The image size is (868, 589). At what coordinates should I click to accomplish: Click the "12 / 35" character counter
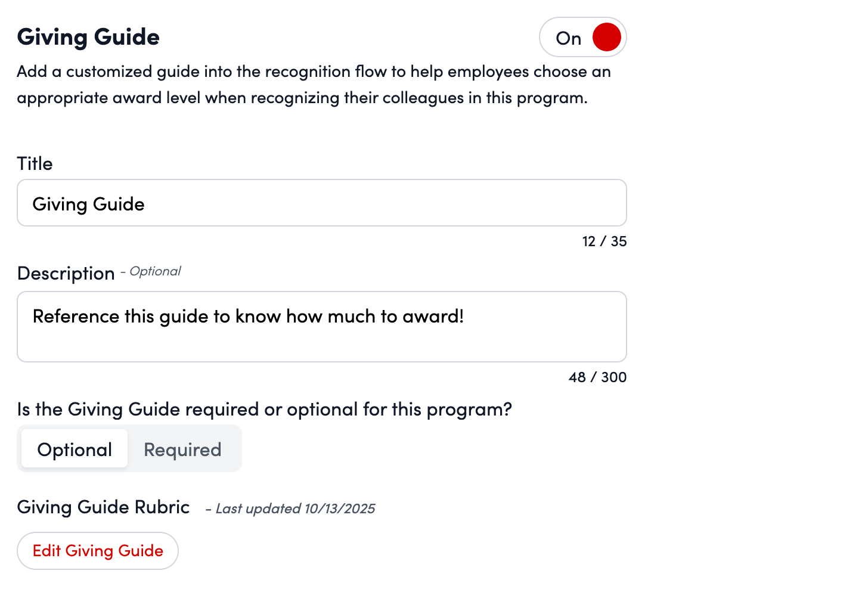(604, 241)
